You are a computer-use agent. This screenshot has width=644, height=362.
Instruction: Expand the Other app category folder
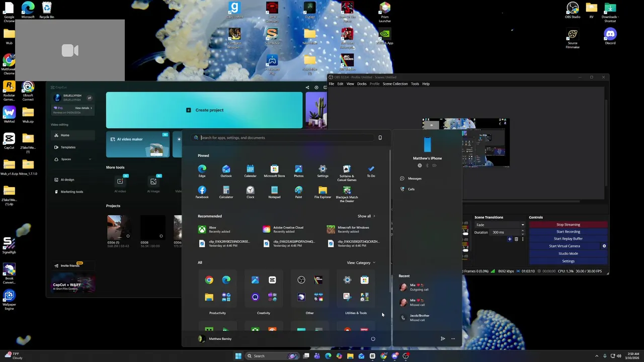[x=309, y=289]
